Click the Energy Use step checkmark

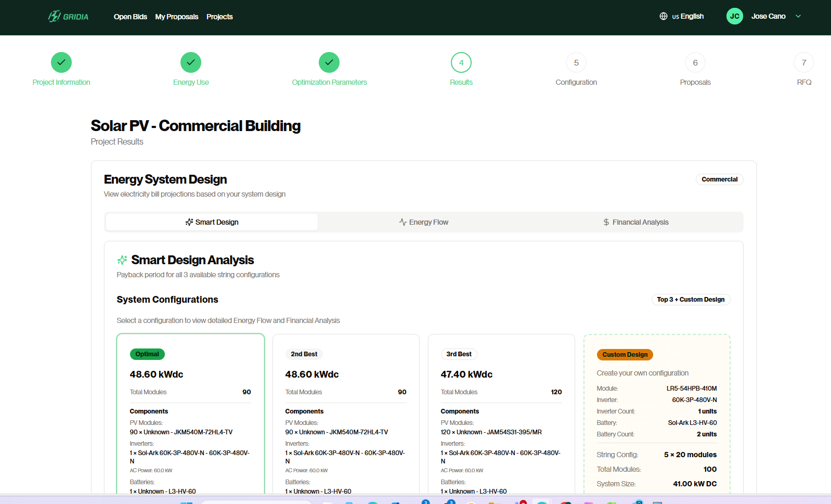[191, 62]
